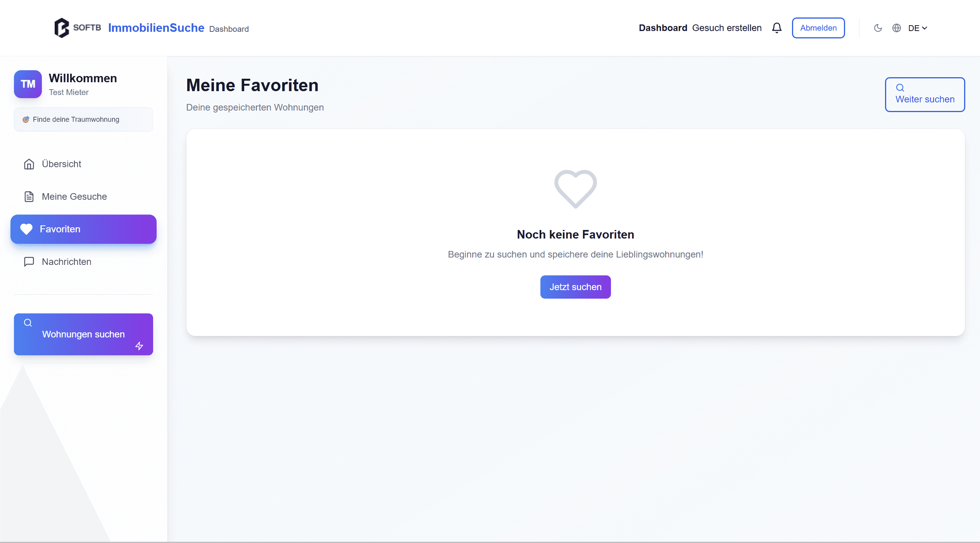Open Dashboard in top navigation
This screenshot has width=980, height=543.
[663, 28]
